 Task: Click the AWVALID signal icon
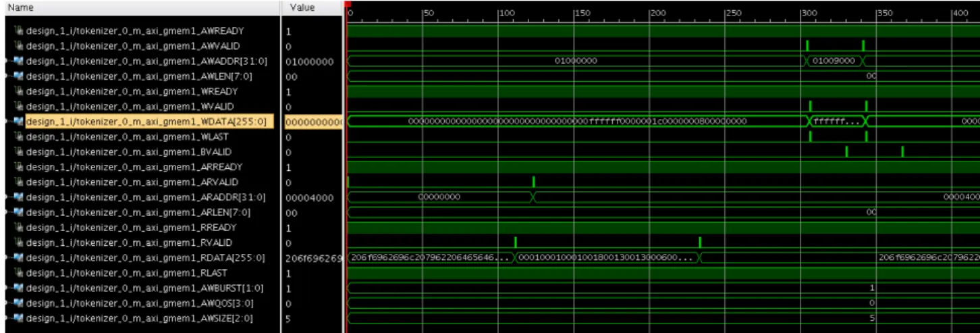pyautogui.click(x=20, y=46)
